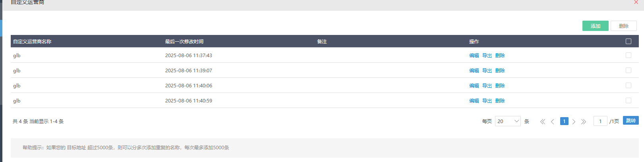Click the 最后一次修改时间 column header
The width and height of the screenshot is (644, 162).
click(184, 41)
